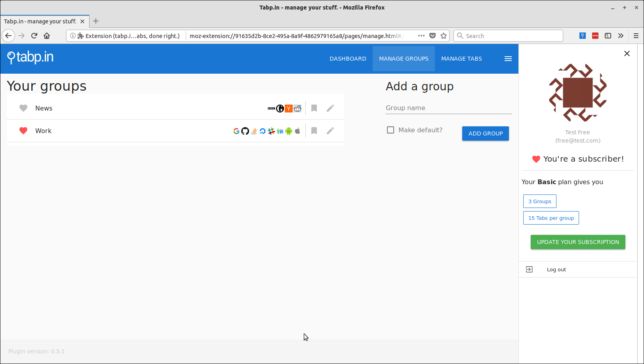
Task: Click the red extension toolbar icon
Action: (595, 36)
